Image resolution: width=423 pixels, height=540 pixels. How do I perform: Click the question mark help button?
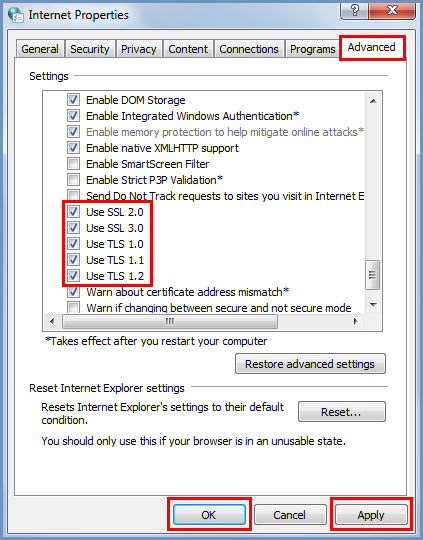pyautogui.click(x=354, y=10)
